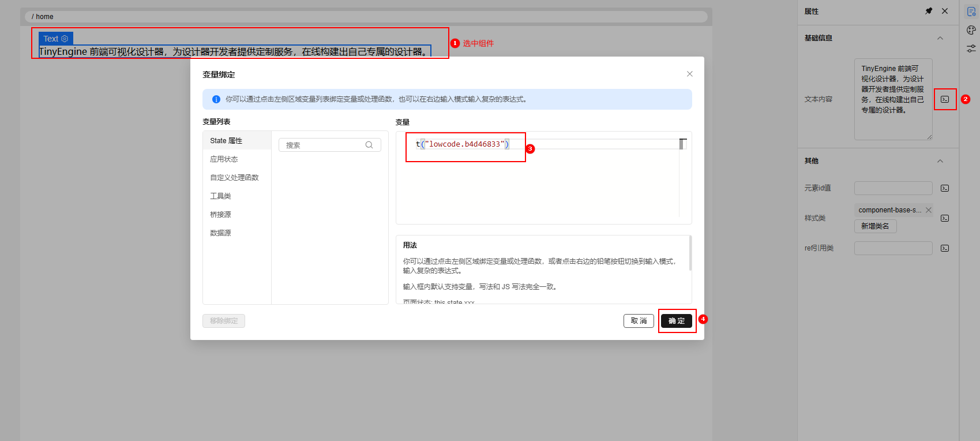Image resolution: width=980 pixels, height=441 pixels.
Task: Open the sliders settings icon in right sidebar
Action: (971, 48)
